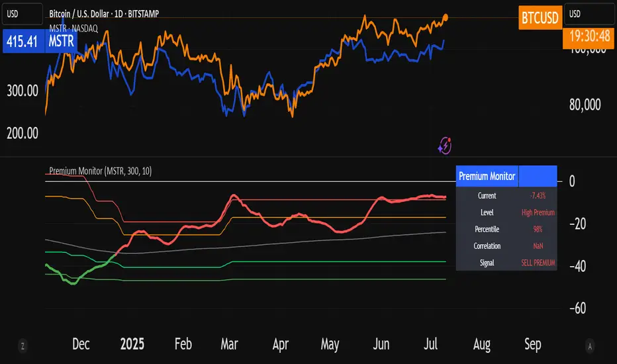
Task: Click the purple lightning bolt icon
Action: [445, 146]
